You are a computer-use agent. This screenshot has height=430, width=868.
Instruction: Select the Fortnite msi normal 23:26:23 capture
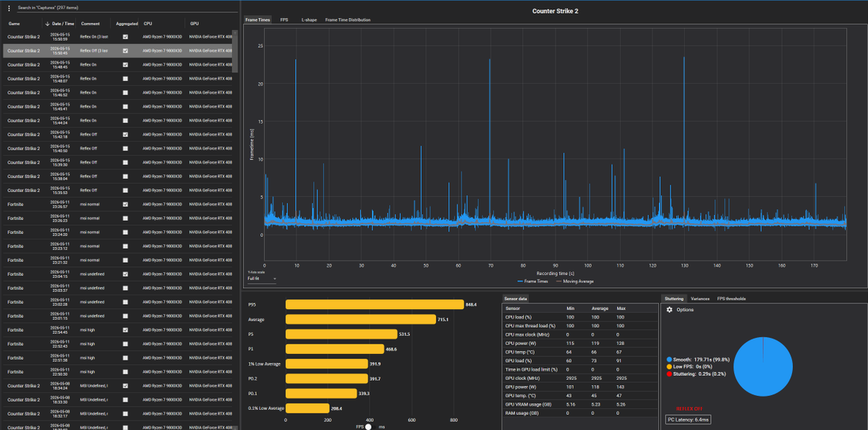(119, 219)
